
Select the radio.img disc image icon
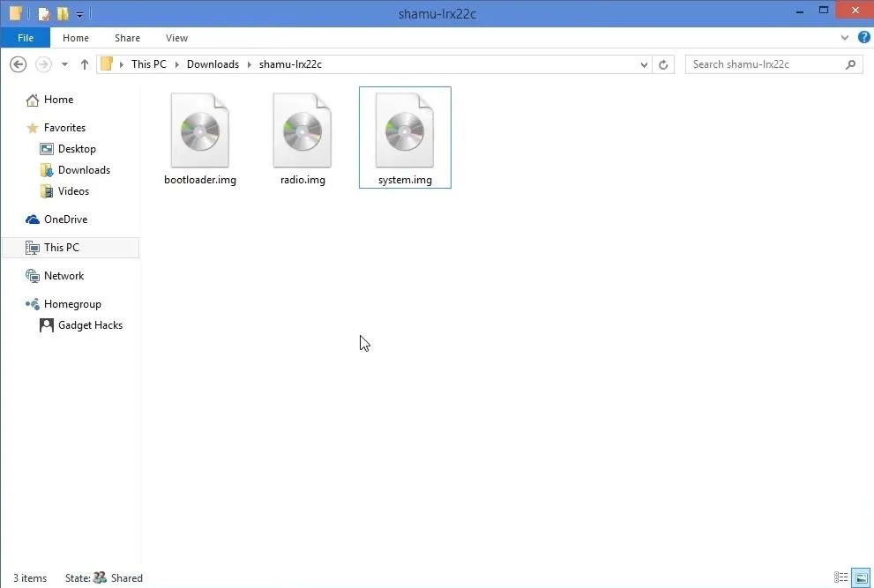point(303,130)
